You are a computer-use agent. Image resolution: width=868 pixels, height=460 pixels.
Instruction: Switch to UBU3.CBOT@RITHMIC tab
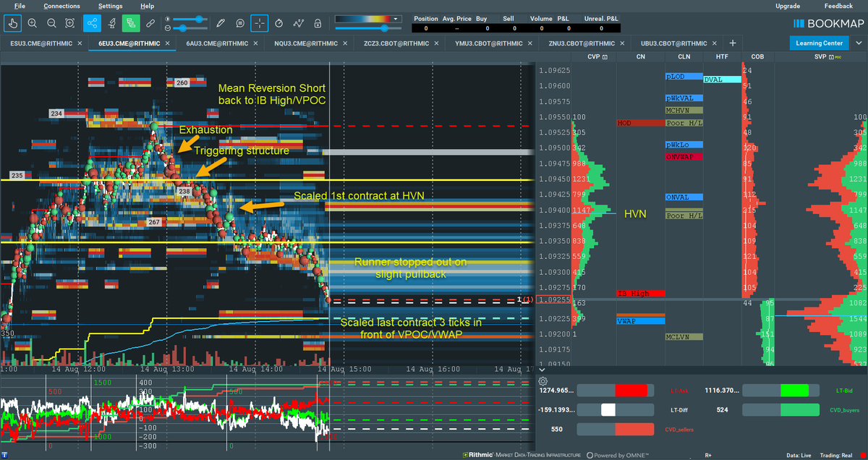pos(674,43)
